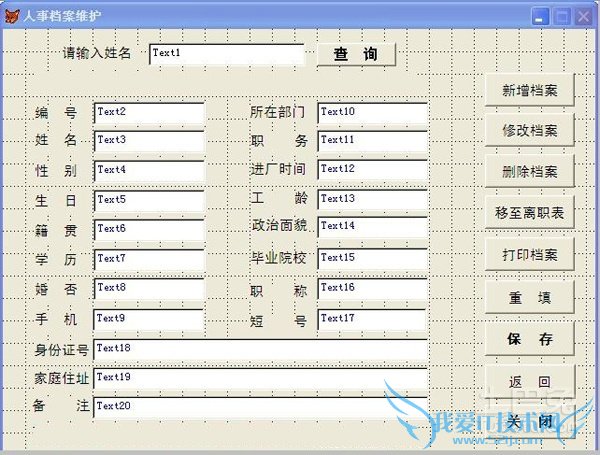The image size is (600, 455).
Task: Click the 身份证号 field Text18
Action: (x=260, y=349)
